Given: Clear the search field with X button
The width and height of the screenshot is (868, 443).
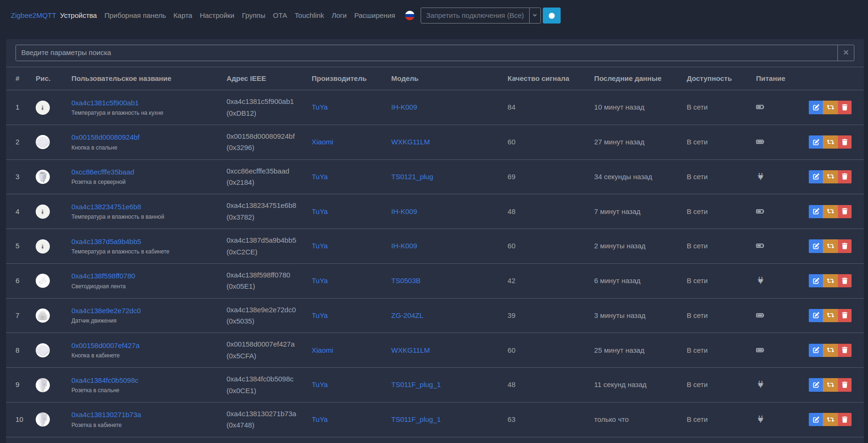Looking at the screenshot, I should pos(846,53).
